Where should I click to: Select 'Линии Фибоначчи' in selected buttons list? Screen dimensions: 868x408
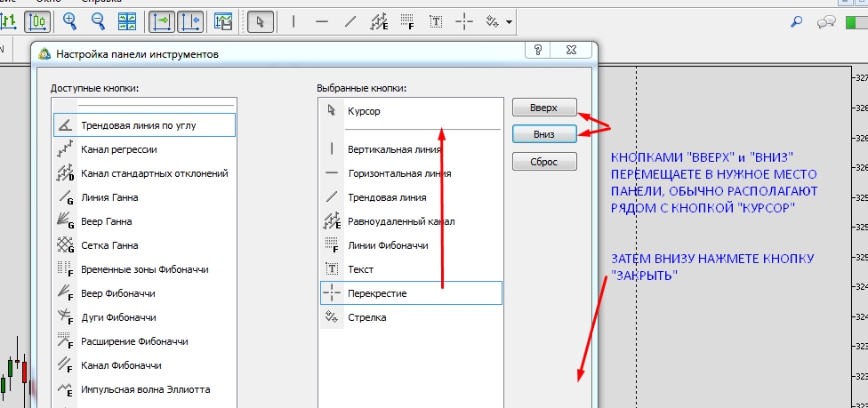[411, 245]
